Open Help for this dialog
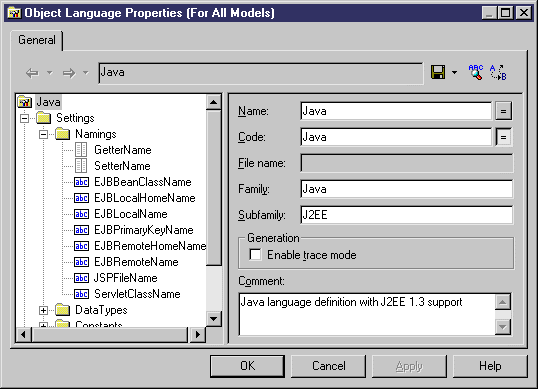The width and height of the screenshot is (538, 389). (x=490, y=366)
